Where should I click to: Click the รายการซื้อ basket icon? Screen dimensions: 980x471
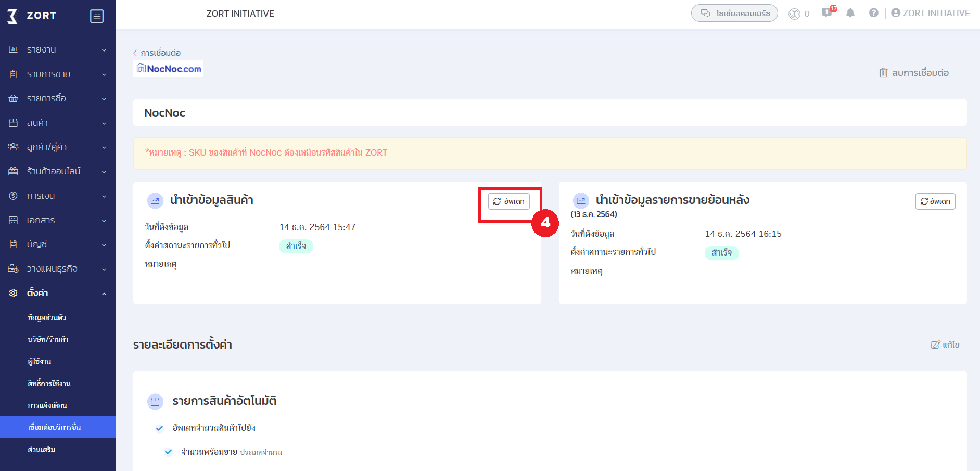point(13,98)
